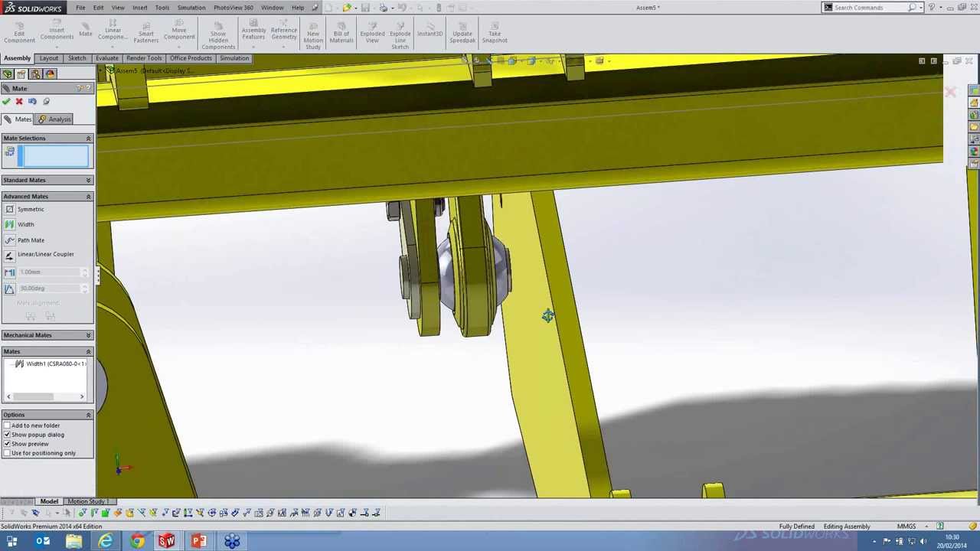Image resolution: width=980 pixels, height=551 pixels.
Task: Open the FeatureManager design tree tab icon
Action: pyautogui.click(x=7, y=73)
